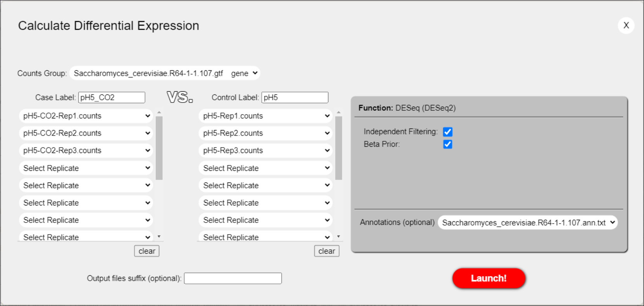Image resolution: width=644 pixels, height=306 pixels.
Task: Click the case list scroll-up arrow
Action: point(159,113)
